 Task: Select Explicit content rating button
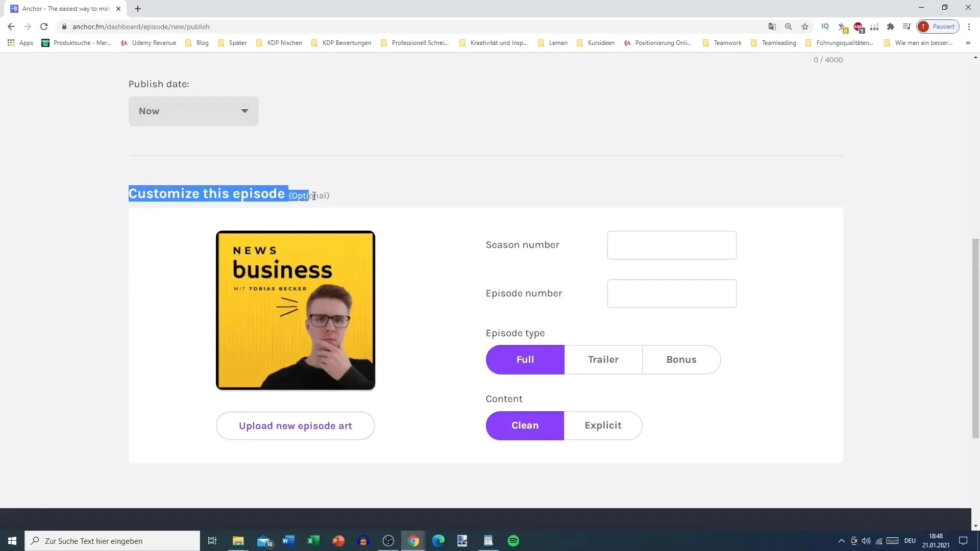tap(603, 425)
